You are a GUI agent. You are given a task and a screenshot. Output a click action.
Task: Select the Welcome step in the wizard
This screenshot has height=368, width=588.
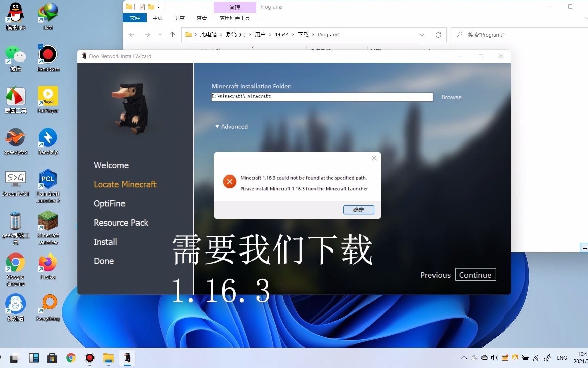pyautogui.click(x=111, y=165)
